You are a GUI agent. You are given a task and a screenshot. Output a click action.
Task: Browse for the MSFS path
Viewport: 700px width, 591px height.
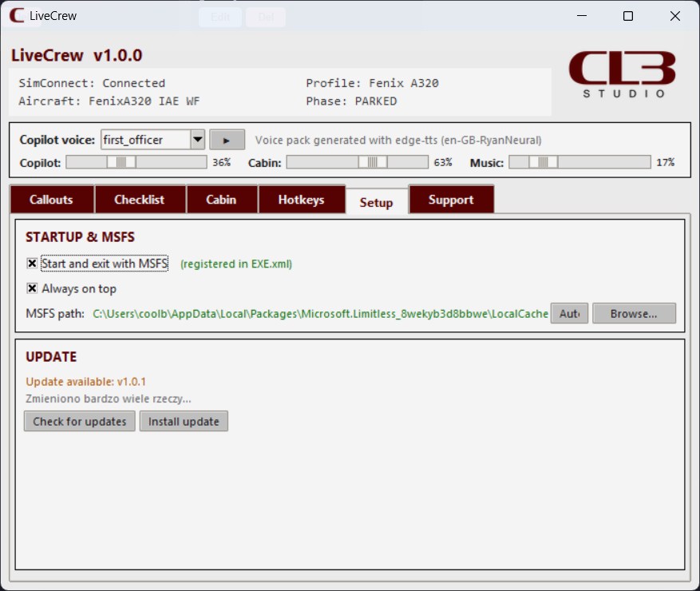coord(634,312)
